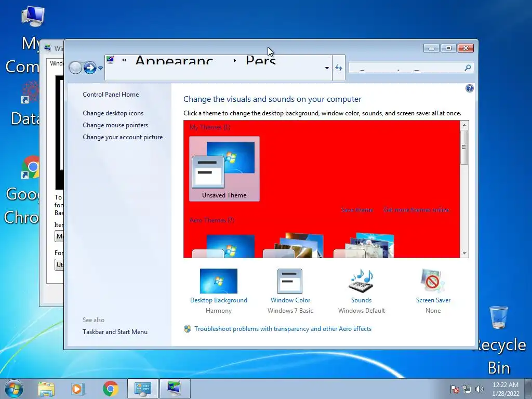Image resolution: width=532 pixels, height=399 pixels.
Task: Select the Unsaved Theme thumbnail
Action: (x=224, y=169)
